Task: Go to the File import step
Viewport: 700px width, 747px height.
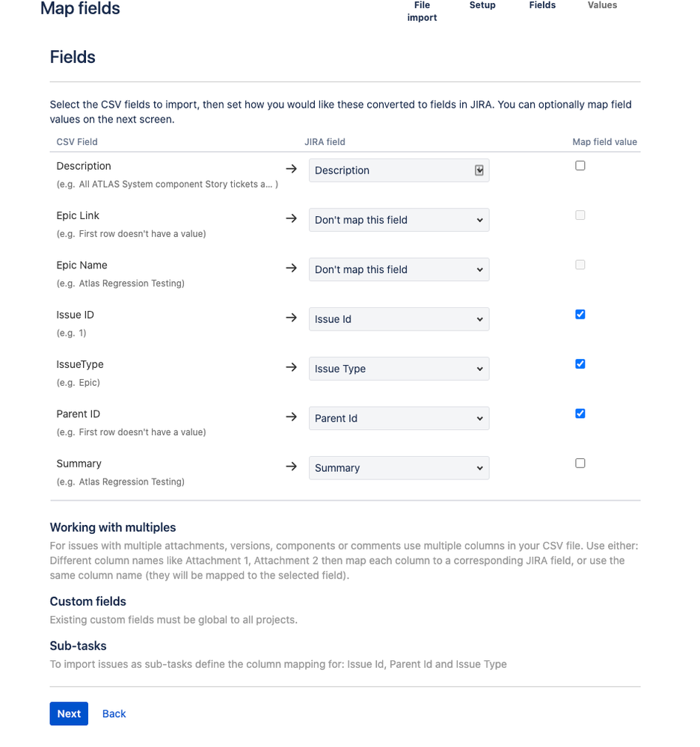Action: click(x=422, y=11)
